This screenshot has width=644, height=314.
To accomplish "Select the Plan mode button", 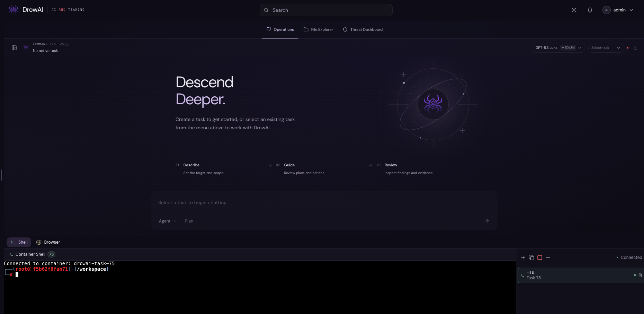I will pos(189,221).
